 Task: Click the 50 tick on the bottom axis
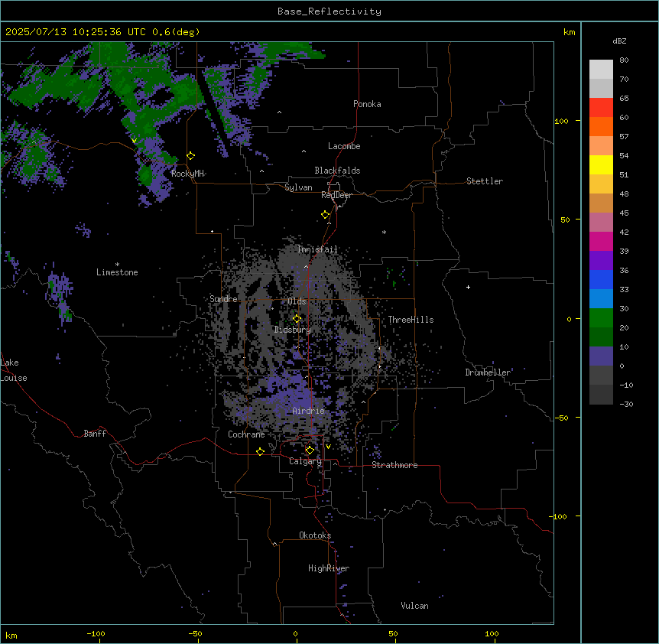[394, 633]
